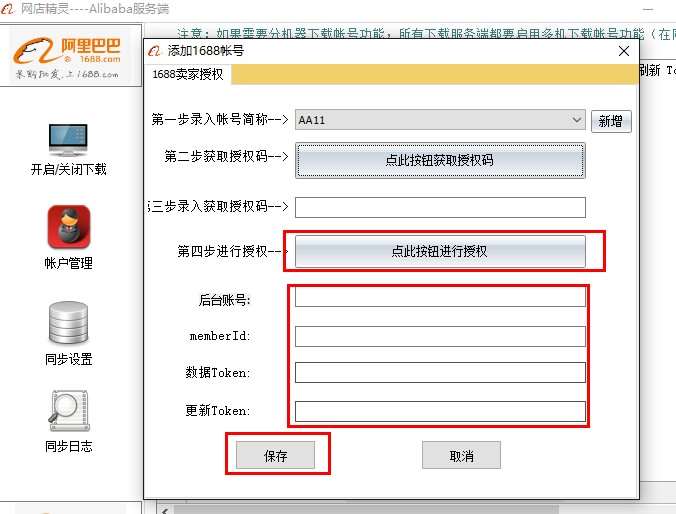The image size is (676, 514).
Task: Close the 添加1688帐号 dialog
Action: [x=623, y=51]
